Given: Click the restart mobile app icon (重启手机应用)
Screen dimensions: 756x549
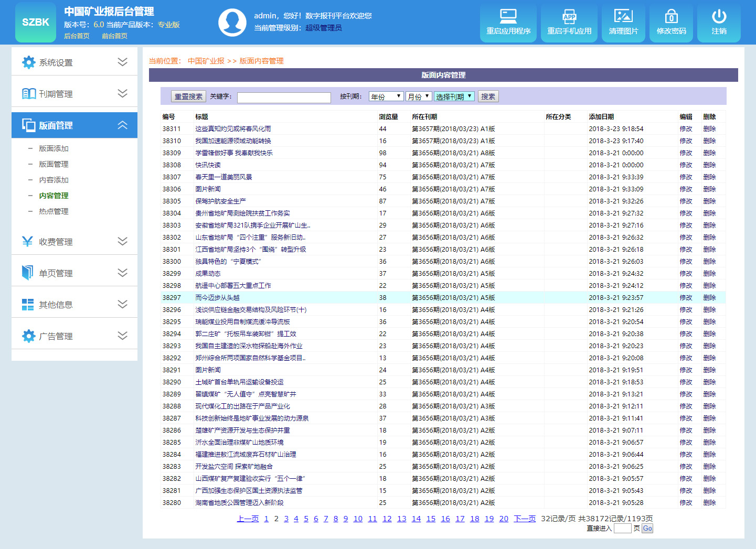Looking at the screenshot, I should click(569, 17).
